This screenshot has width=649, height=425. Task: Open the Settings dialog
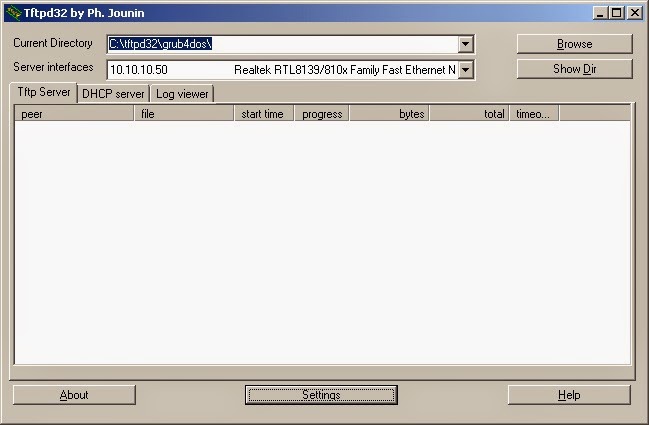(x=321, y=395)
